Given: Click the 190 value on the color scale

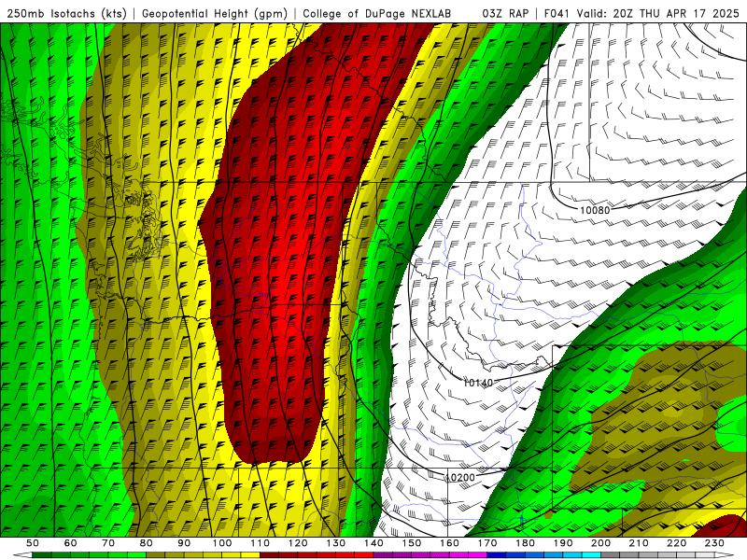Looking at the screenshot, I should [563, 543].
